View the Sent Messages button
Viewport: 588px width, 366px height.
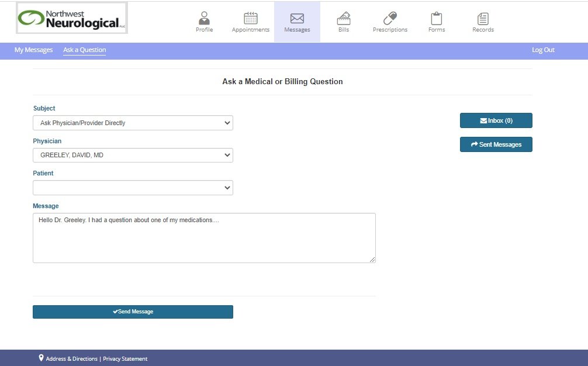[x=496, y=144]
